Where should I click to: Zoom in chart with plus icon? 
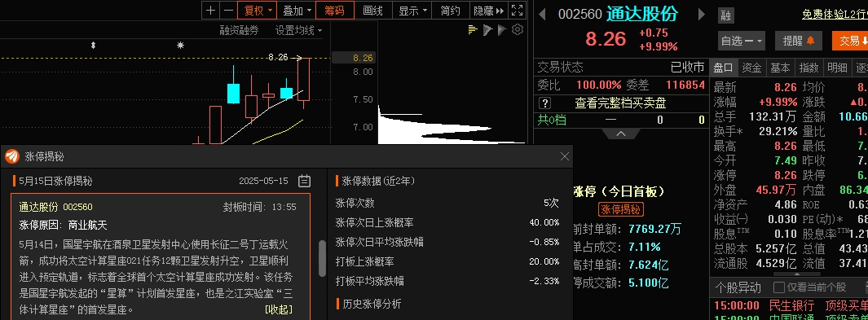pyautogui.click(x=210, y=10)
